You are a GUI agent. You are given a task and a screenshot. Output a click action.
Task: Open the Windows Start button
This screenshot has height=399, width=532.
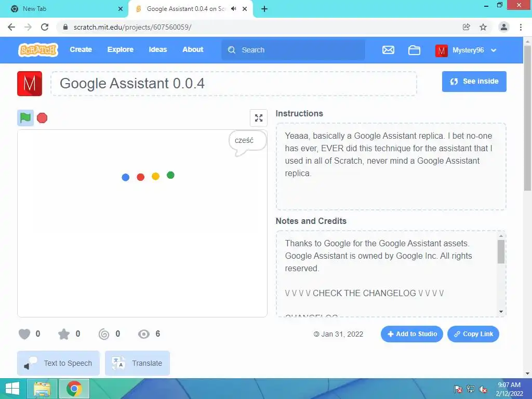click(12, 389)
